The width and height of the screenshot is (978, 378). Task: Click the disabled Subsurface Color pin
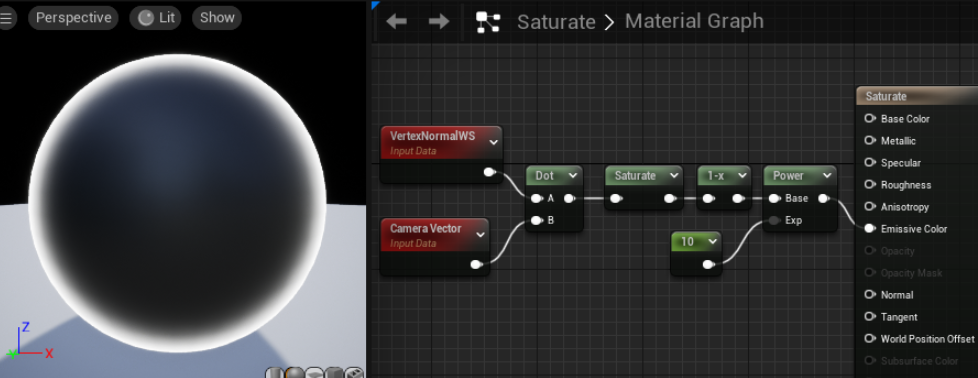869,361
